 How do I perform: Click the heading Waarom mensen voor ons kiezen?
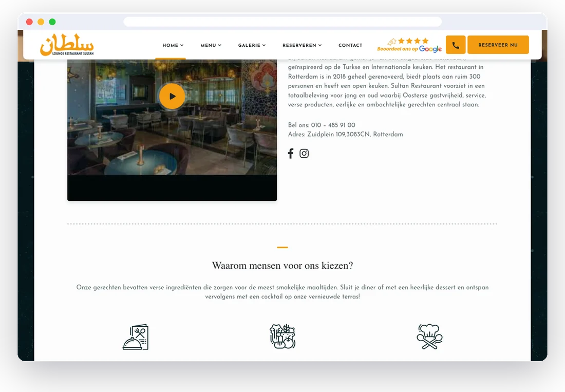point(282,266)
